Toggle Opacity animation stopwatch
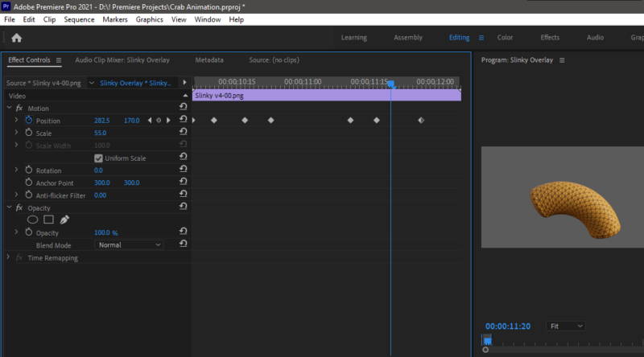 coord(29,232)
